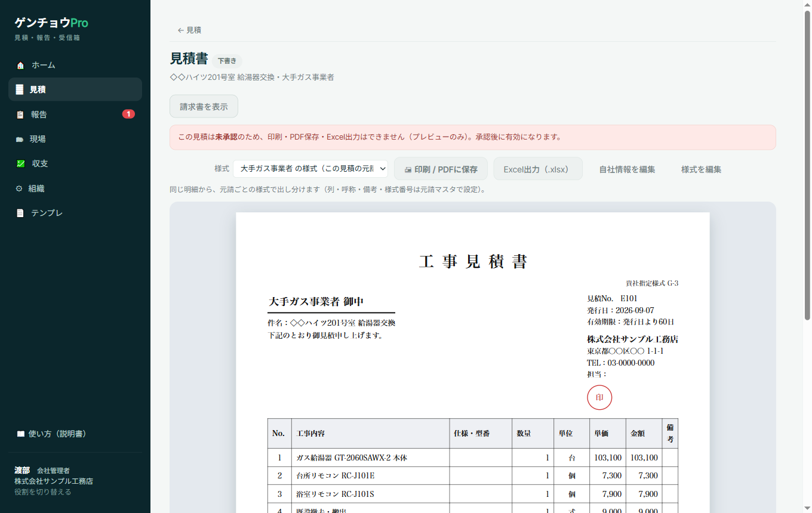Click the home icon in sidebar

tap(20, 65)
